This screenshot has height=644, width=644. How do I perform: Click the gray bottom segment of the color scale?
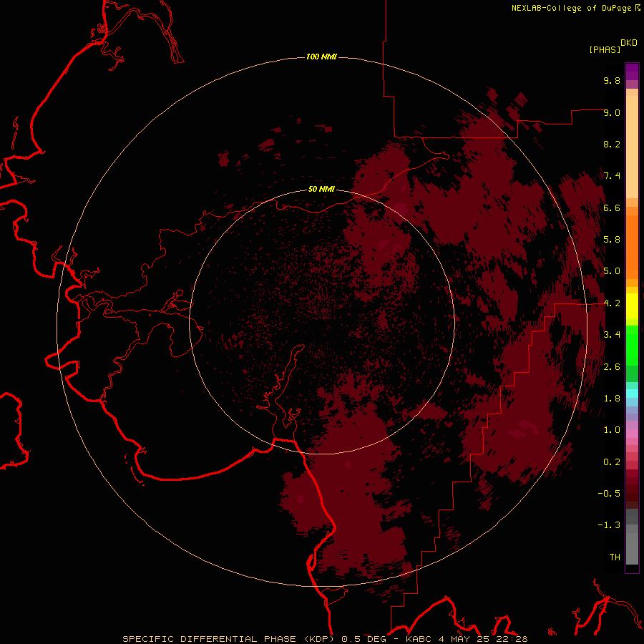tap(632, 545)
